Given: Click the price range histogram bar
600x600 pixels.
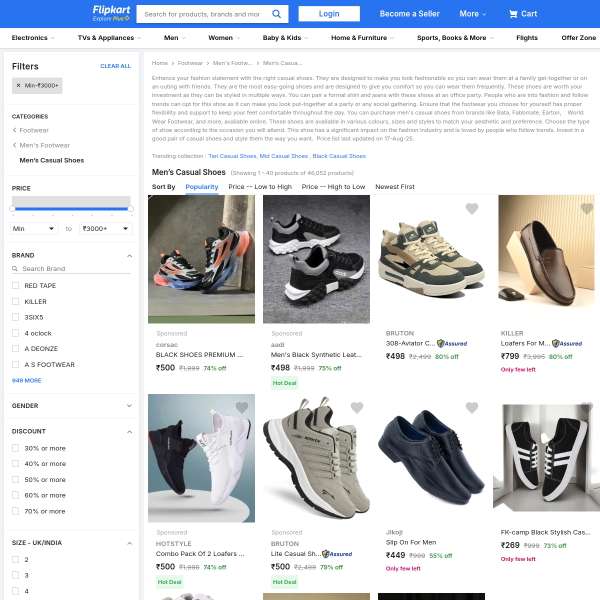Looking at the screenshot, I should (x=71, y=201).
